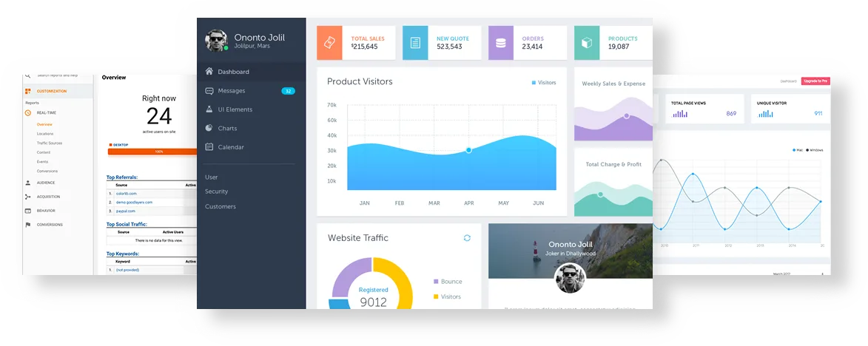The image size is (868, 346).
Task: Open Charts in the dark sidebar
Action: point(227,128)
